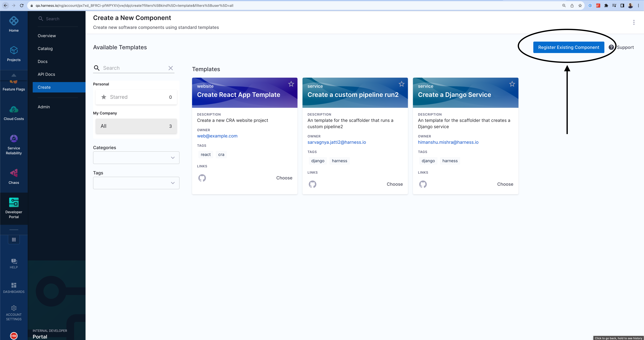The height and width of the screenshot is (340, 644).
Task: Click Register Existing Component button
Action: click(x=569, y=47)
